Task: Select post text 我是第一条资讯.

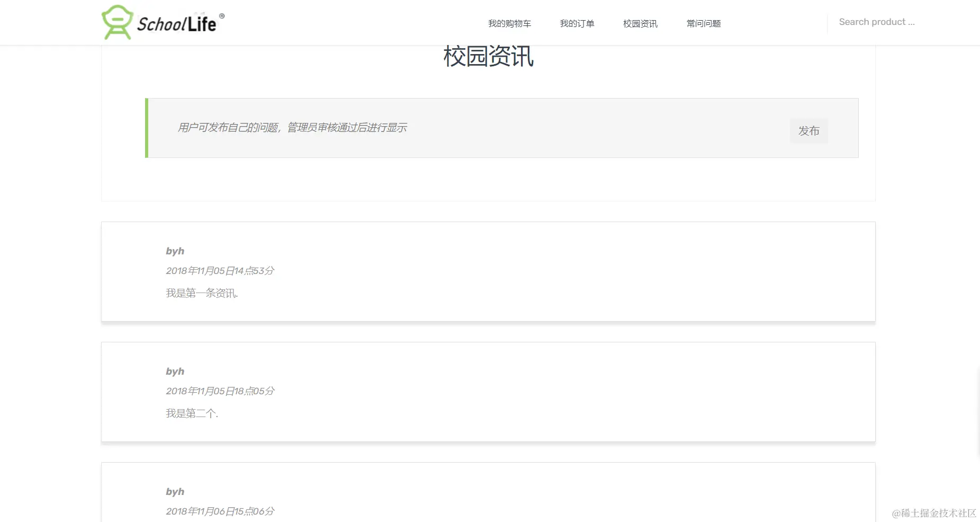Action: tap(201, 293)
